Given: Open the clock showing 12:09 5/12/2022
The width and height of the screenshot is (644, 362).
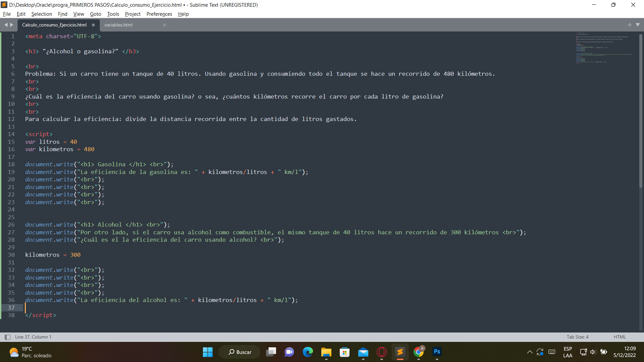Looking at the screenshot, I should (625, 352).
